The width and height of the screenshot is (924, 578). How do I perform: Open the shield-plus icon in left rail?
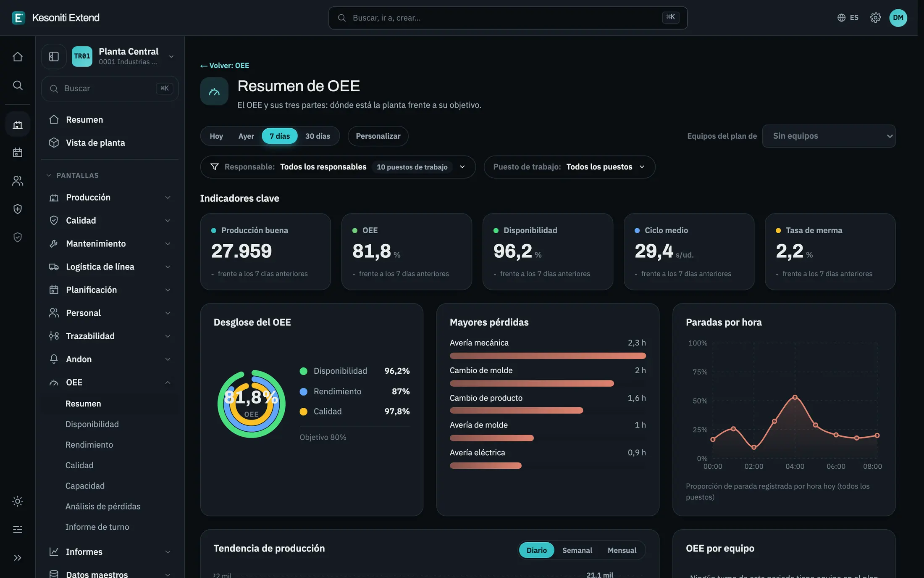(x=18, y=209)
